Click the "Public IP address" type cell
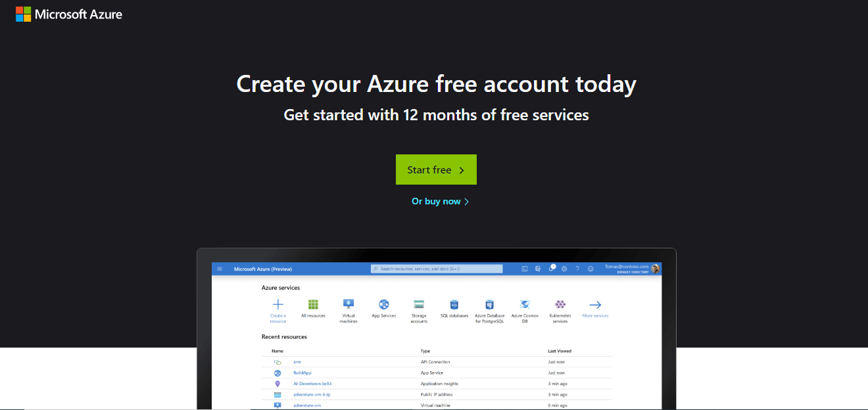Viewport: 868px width, 410px height. (x=437, y=395)
